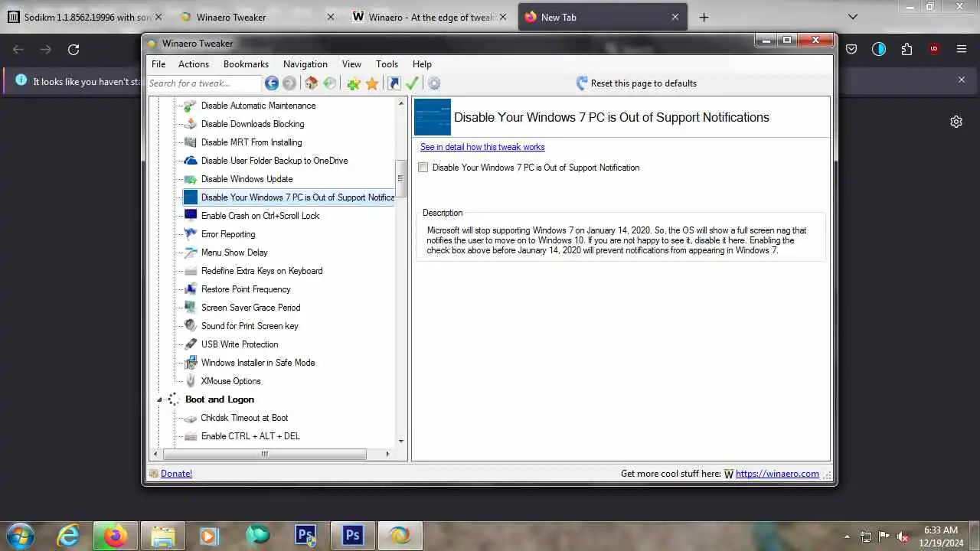
Task: Collapse the Boot and Logon category
Action: [x=159, y=399]
